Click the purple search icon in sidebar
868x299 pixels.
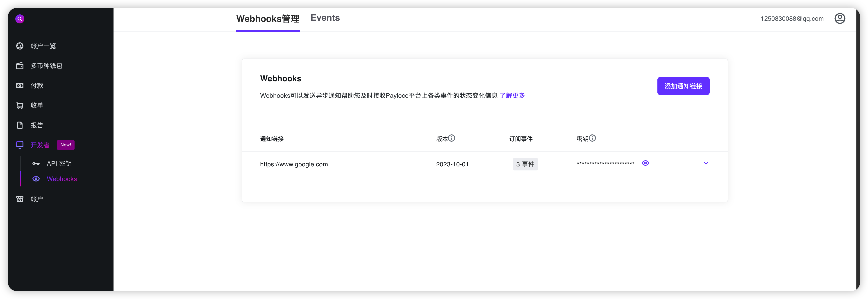pos(20,19)
